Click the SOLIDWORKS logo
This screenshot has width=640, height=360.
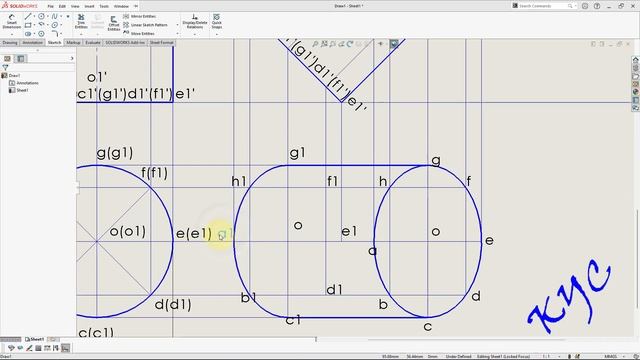click(20, 6)
